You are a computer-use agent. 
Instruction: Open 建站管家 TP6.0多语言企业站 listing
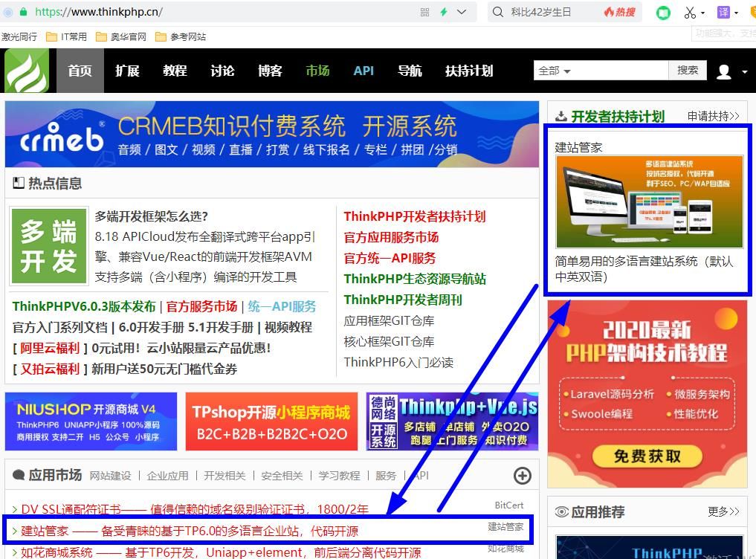(190, 531)
